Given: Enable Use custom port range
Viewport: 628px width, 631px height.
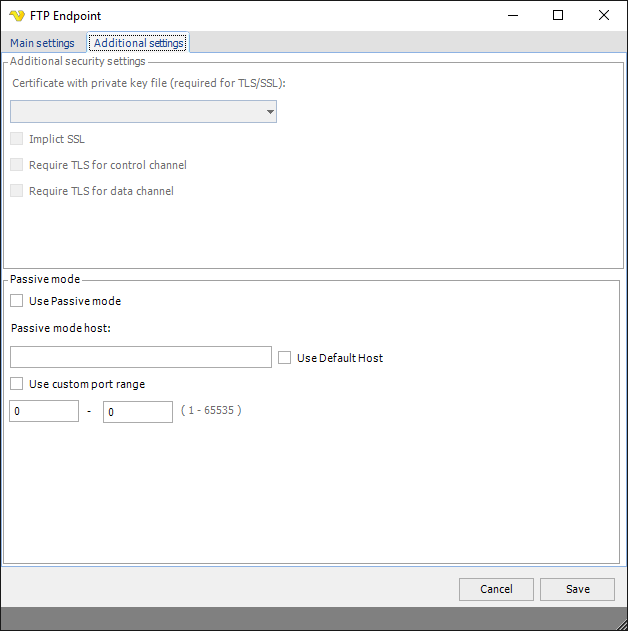Looking at the screenshot, I should (17, 384).
